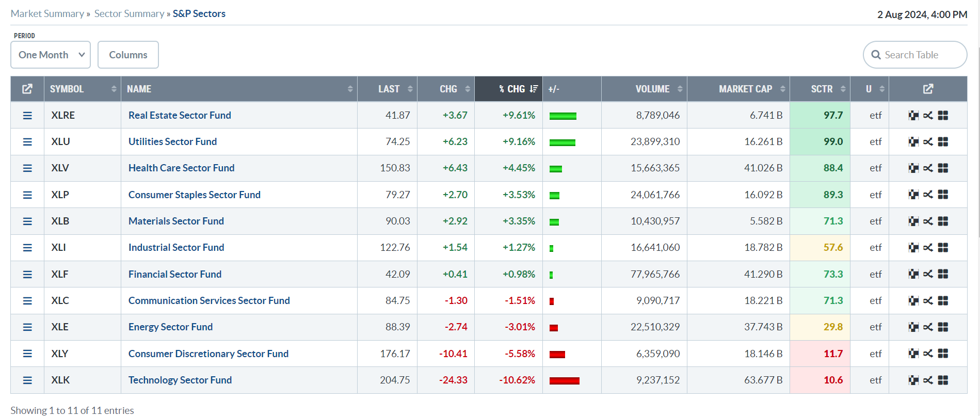Click the checkered chart icon in XLC row
Image resolution: width=980 pixels, height=416 pixels.
pyautogui.click(x=913, y=301)
